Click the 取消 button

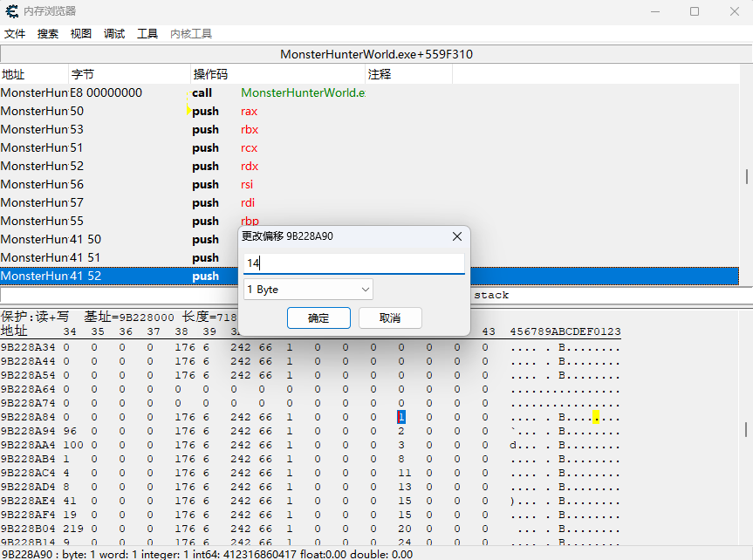390,318
